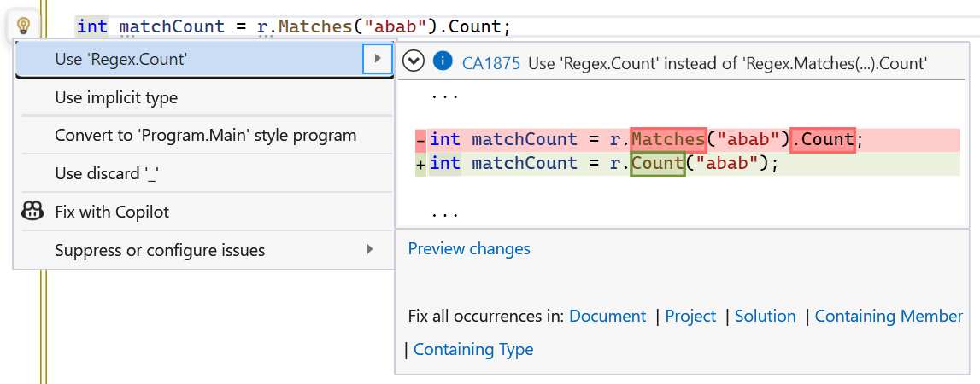Choose Use discard '_' option
This screenshot has width=980, height=384.
click(207, 173)
